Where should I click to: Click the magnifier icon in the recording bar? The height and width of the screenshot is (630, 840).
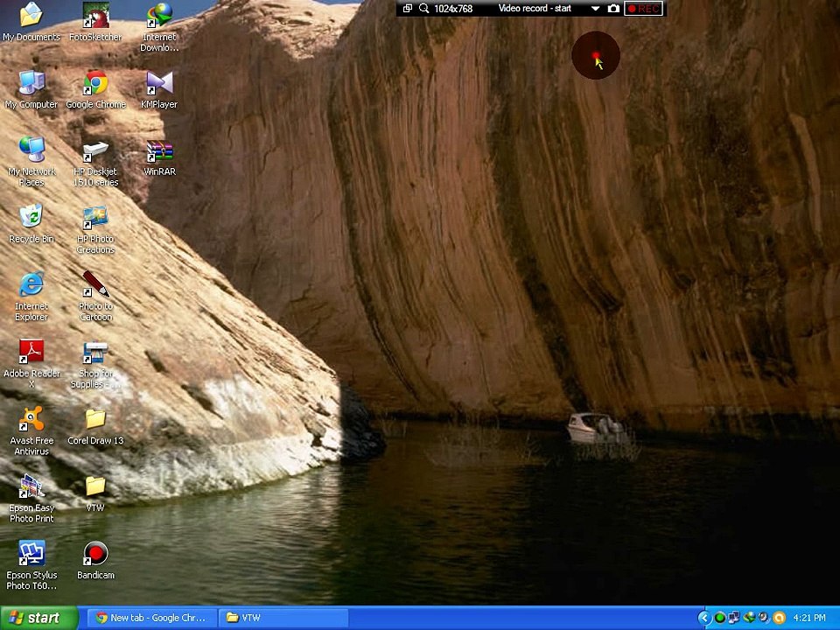[423, 8]
